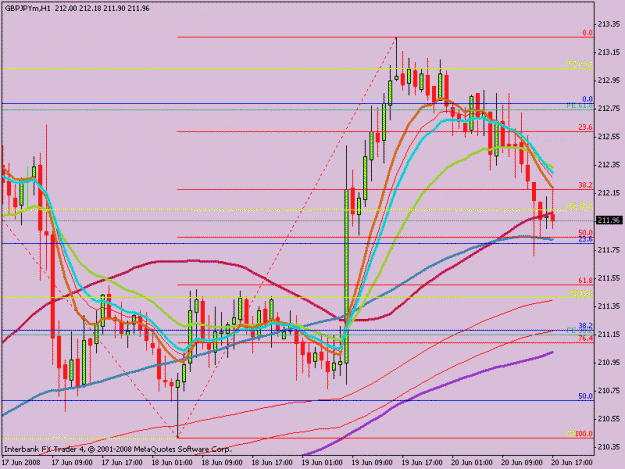This screenshot has height=469, width=625.
Task: Select the blue 38.2 retracement label
Action: 586,326
